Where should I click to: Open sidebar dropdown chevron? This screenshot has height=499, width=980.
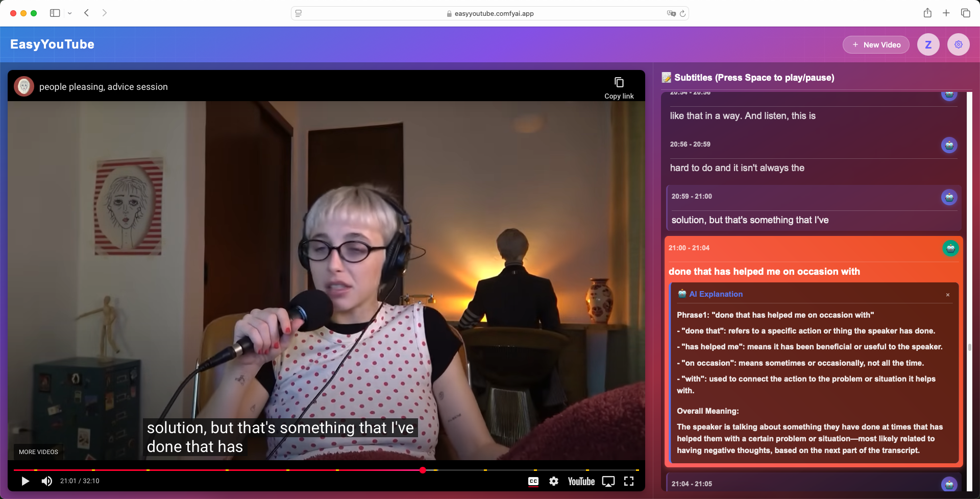70,13
